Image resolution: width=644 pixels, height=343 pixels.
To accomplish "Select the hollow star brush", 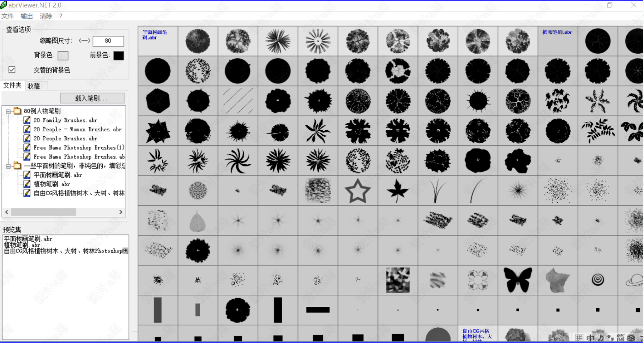I will (358, 191).
